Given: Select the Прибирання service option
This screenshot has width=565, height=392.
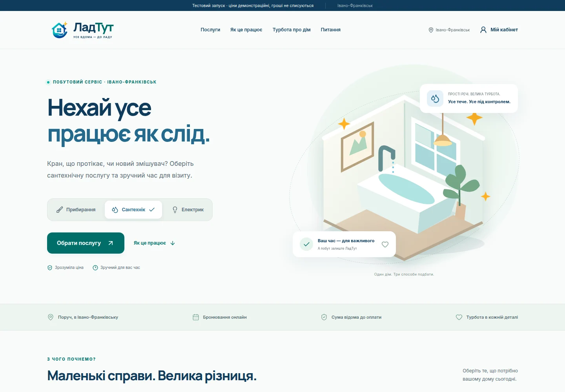Looking at the screenshot, I should [x=76, y=210].
